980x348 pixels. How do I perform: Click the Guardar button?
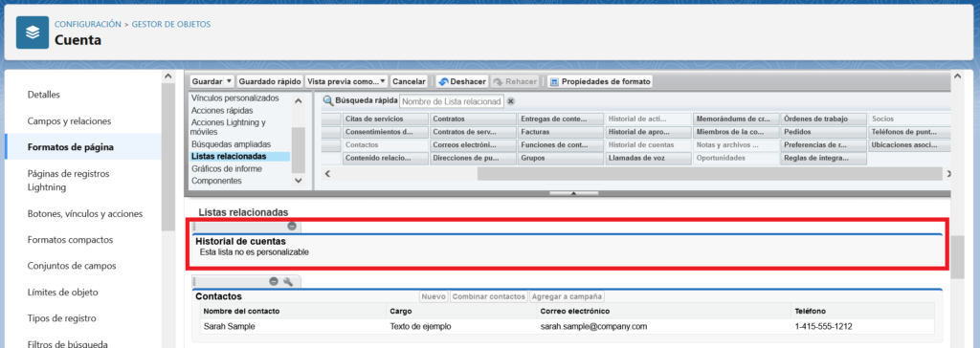tap(207, 82)
